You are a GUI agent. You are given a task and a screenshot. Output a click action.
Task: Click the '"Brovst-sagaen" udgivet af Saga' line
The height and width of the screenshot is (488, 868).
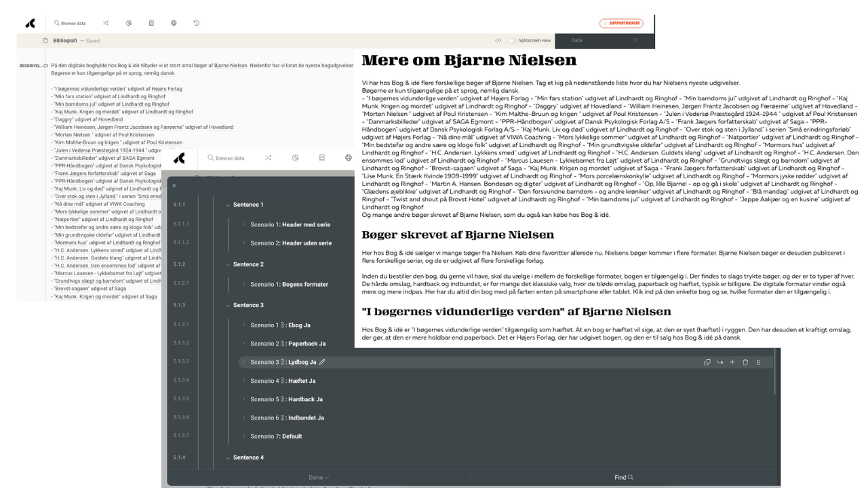point(89,289)
